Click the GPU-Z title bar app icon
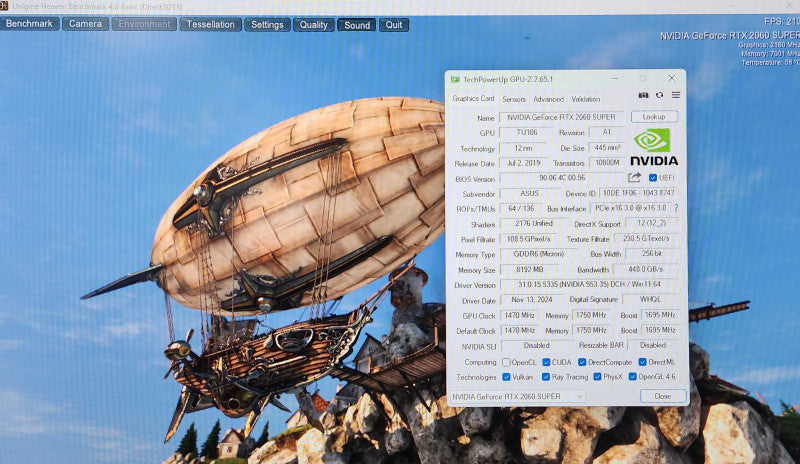 (x=455, y=79)
